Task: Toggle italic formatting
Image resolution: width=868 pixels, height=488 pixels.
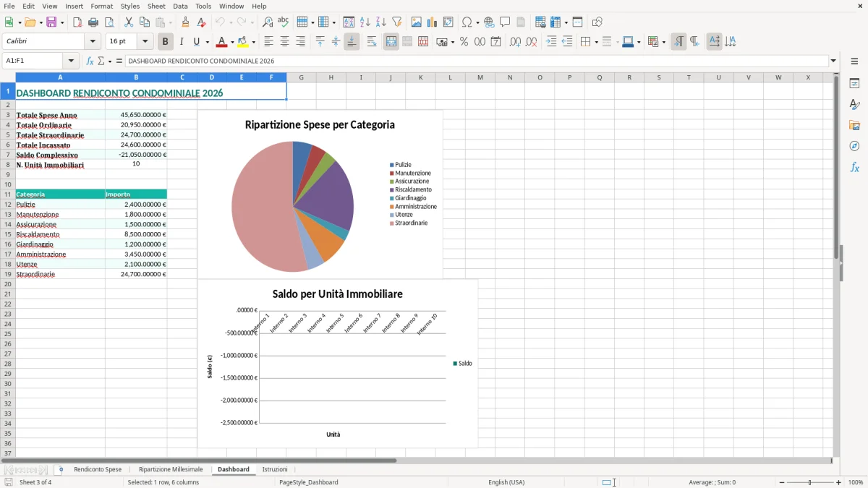Action: (182, 42)
